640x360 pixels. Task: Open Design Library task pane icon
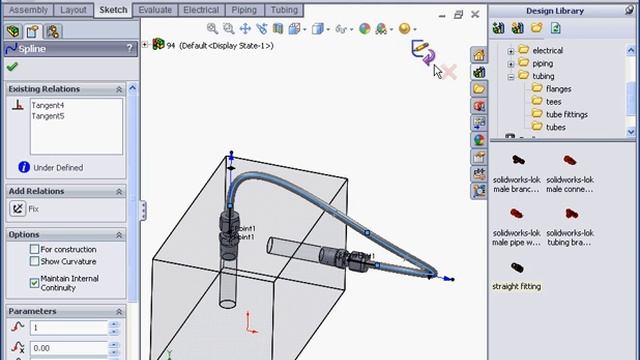[x=479, y=72]
